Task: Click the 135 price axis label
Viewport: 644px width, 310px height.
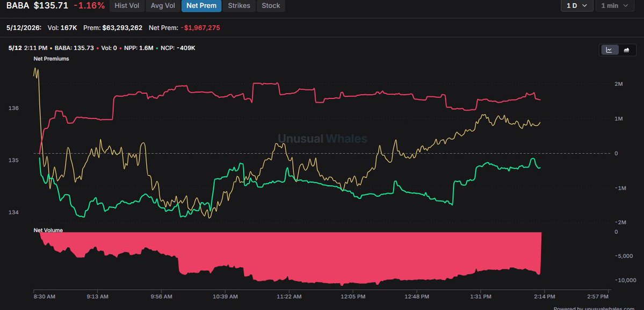Action: point(13,160)
